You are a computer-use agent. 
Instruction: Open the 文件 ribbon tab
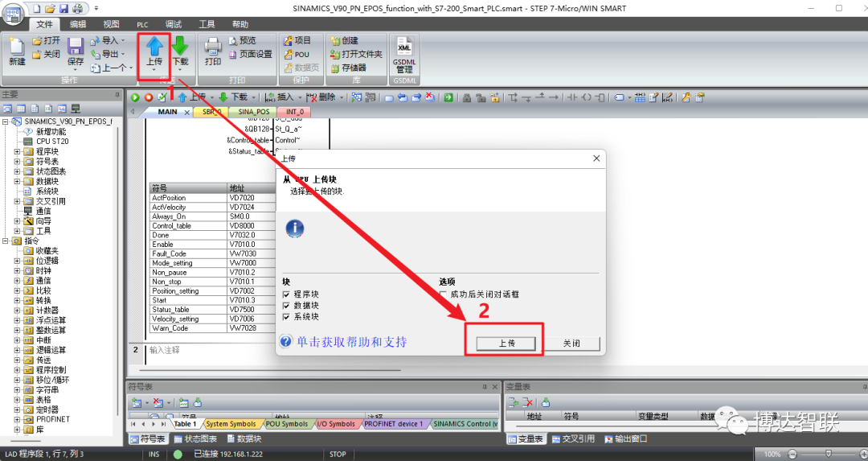tap(44, 24)
